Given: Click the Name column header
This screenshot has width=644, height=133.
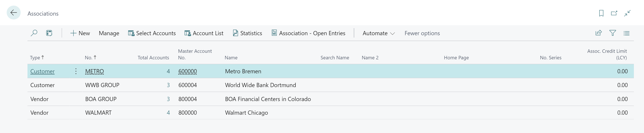Looking at the screenshot, I should pos(231,58).
